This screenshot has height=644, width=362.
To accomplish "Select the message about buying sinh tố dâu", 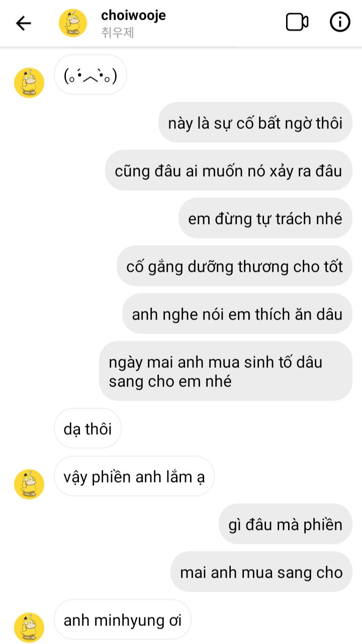I will click(x=226, y=371).
